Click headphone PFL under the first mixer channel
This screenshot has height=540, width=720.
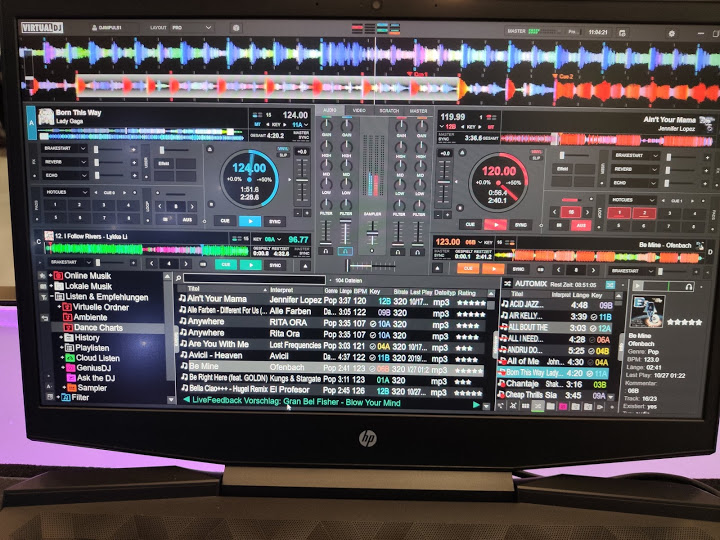tap(326, 251)
